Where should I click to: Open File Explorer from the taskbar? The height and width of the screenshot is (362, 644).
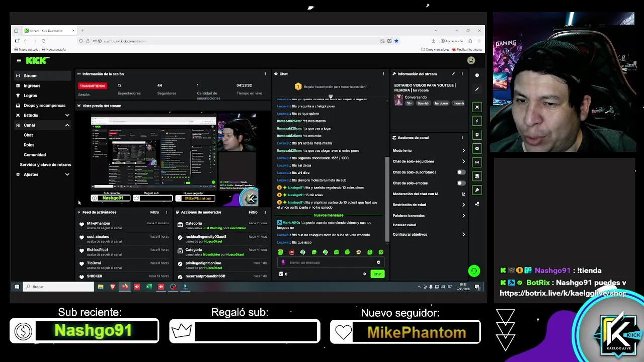pyautogui.click(x=101, y=287)
